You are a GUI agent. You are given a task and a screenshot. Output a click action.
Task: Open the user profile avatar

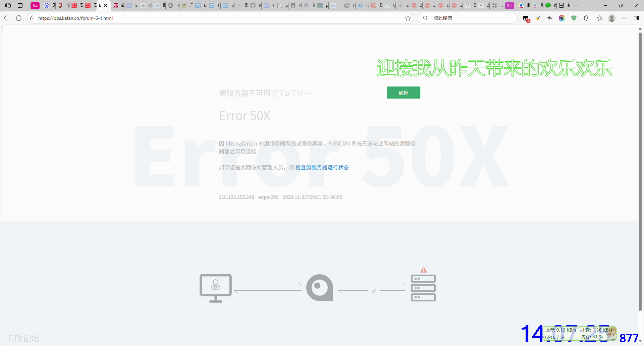612,18
